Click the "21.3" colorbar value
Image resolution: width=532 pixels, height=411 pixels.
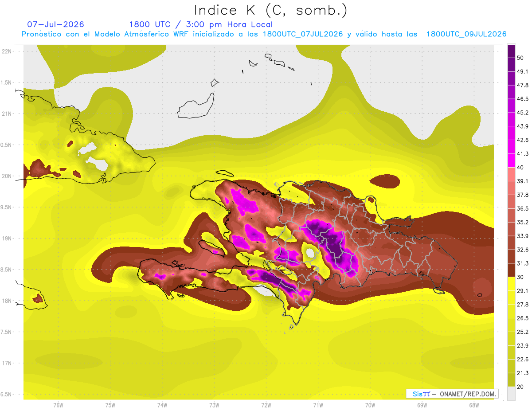click(x=523, y=373)
